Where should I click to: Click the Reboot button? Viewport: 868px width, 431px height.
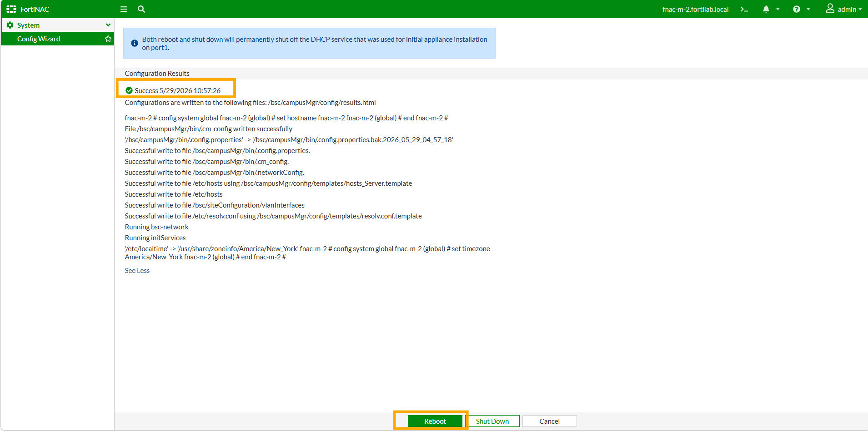435,421
